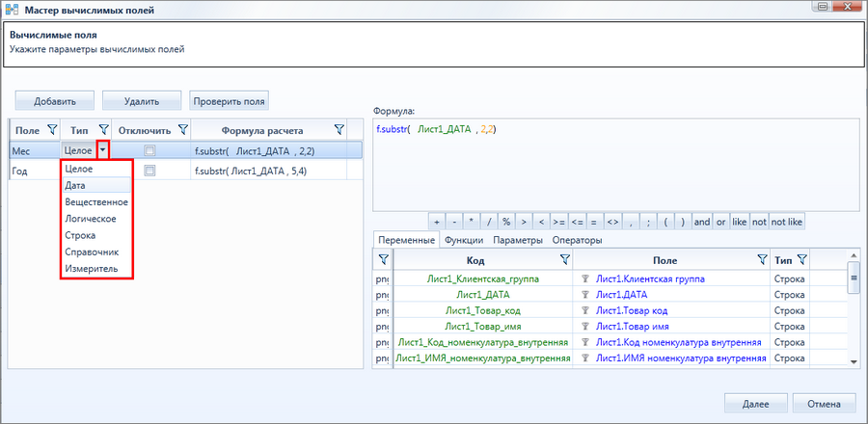Select the Лист1_ИМЯ_номенкулатура_внутренняя variable code

coord(483,358)
